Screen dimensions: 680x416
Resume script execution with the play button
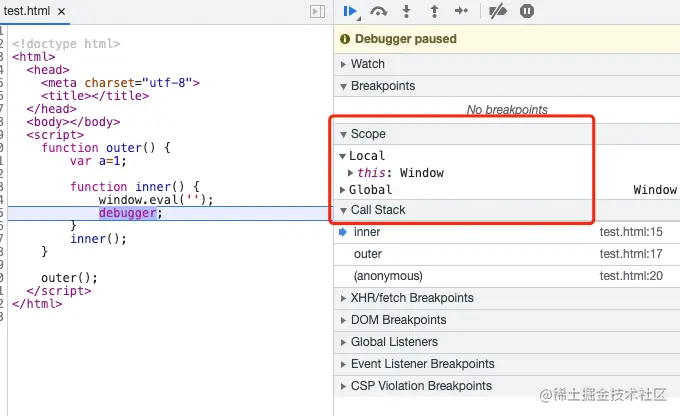click(x=350, y=11)
